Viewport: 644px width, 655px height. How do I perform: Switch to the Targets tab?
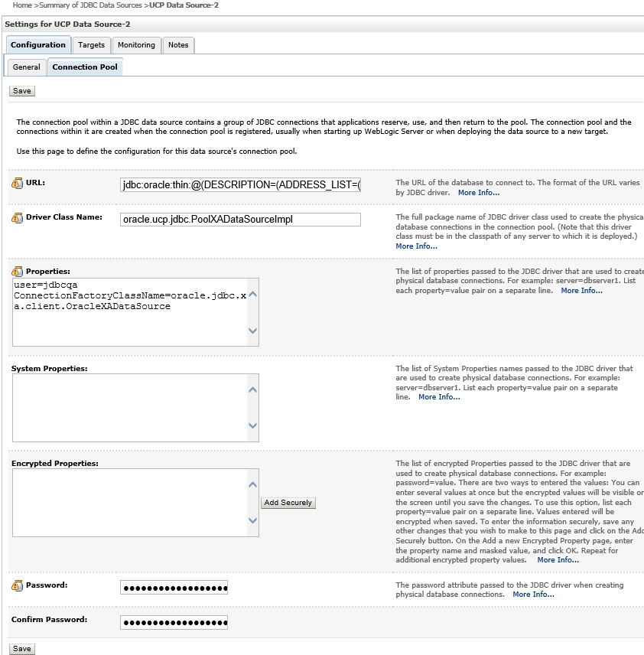[x=92, y=45]
